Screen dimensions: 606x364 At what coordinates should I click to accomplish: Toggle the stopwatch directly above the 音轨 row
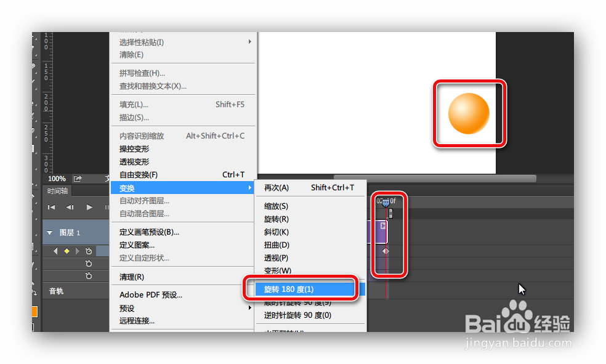pos(89,275)
